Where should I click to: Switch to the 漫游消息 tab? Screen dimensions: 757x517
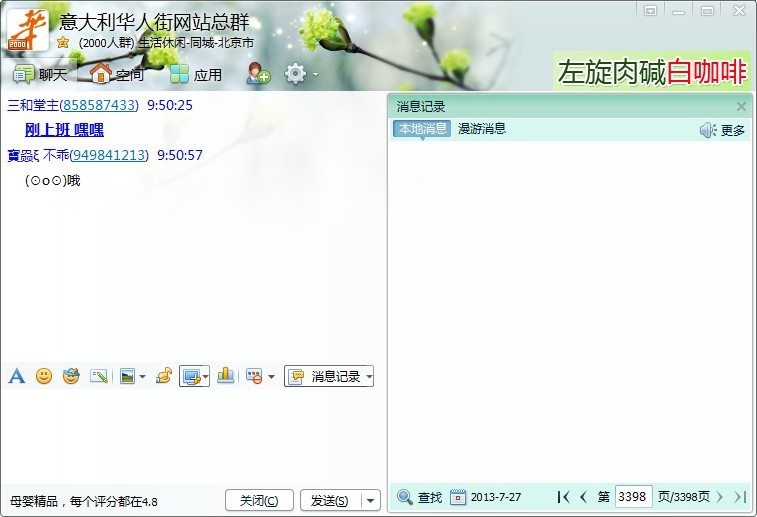point(481,128)
